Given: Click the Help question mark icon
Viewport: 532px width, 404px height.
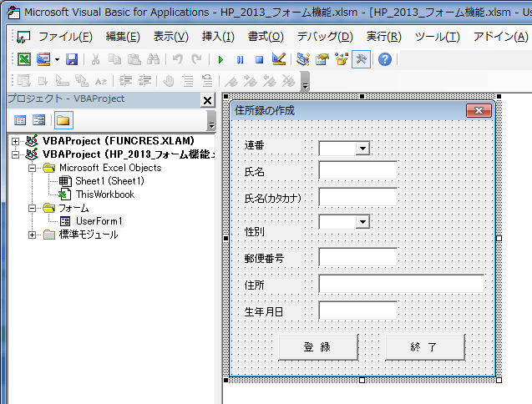Looking at the screenshot, I should [384, 60].
